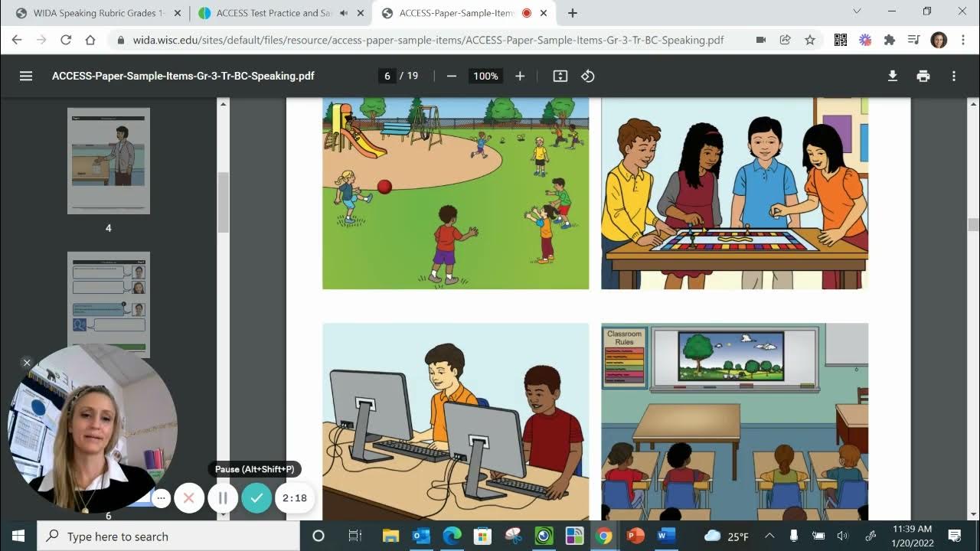Click the document vertical scrollbar

tap(973, 225)
